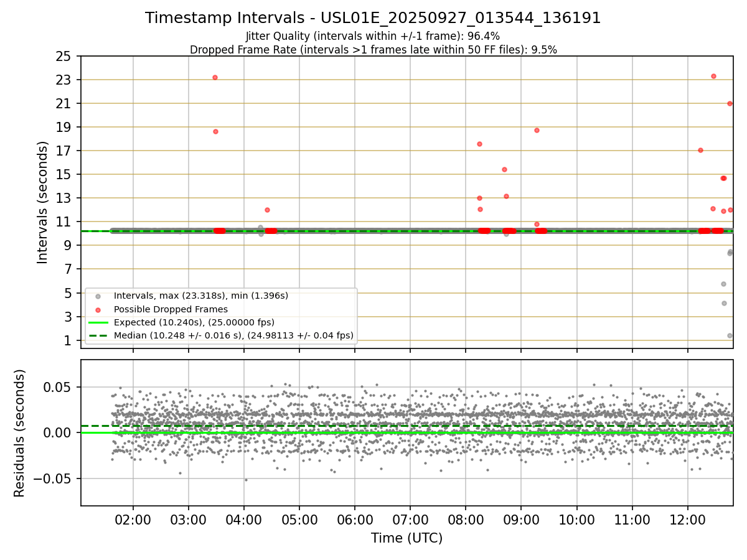
Task: Click the 21 tick on intervals axis
Action: [63, 103]
